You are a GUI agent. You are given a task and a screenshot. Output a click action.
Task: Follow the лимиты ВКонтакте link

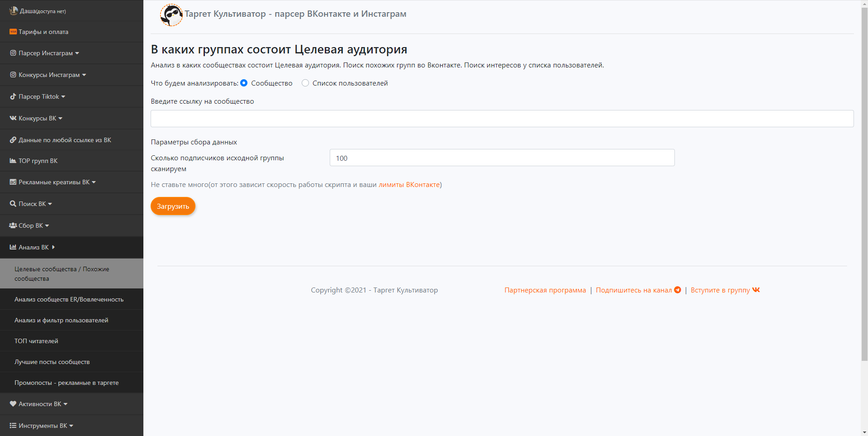click(x=409, y=185)
